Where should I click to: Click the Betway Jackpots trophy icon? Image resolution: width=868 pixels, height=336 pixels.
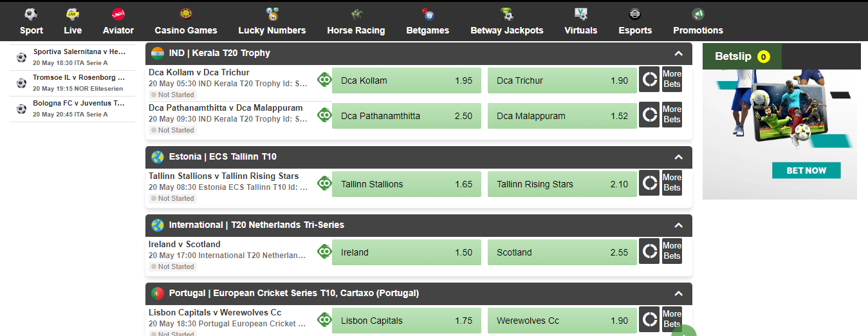pyautogui.click(x=507, y=14)
